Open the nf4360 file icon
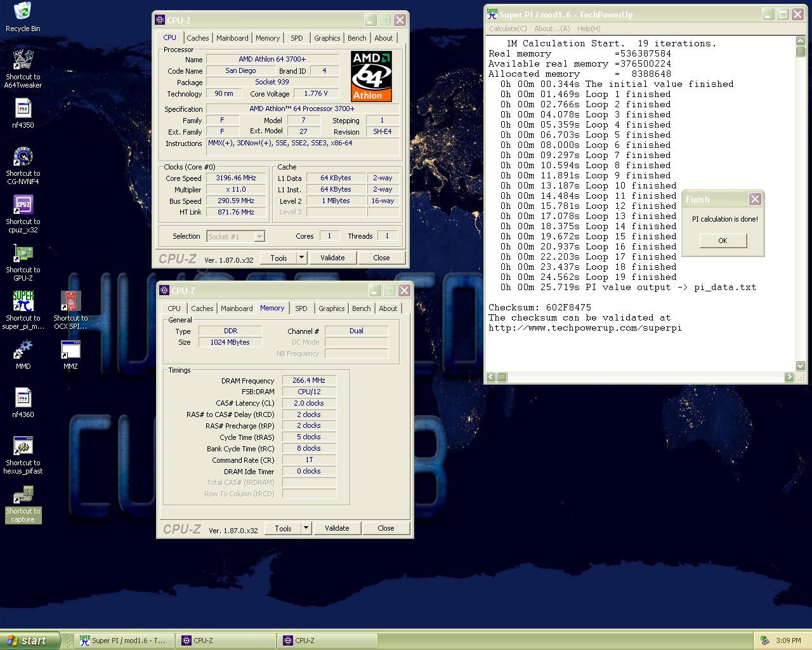 [23, 398]
